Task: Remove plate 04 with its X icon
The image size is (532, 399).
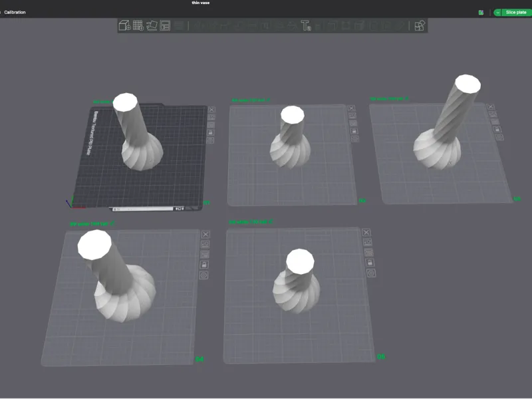Action: coord(205,235)
